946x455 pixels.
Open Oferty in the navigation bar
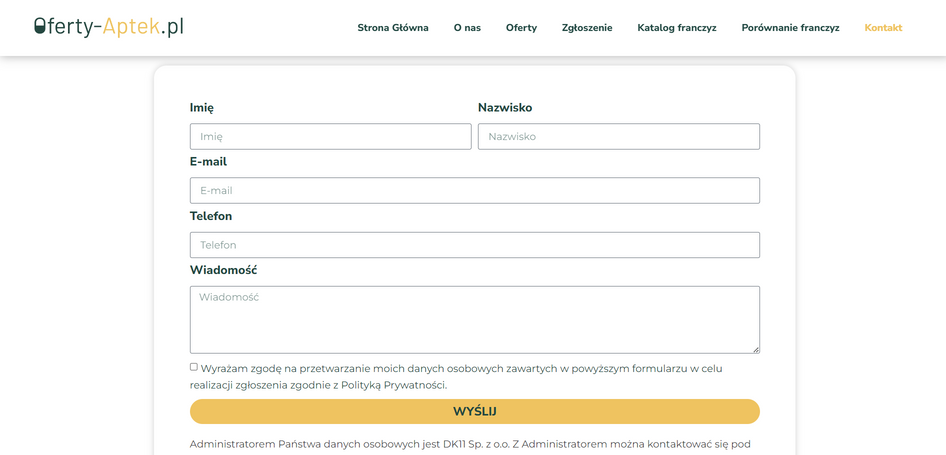pos(521,28)
